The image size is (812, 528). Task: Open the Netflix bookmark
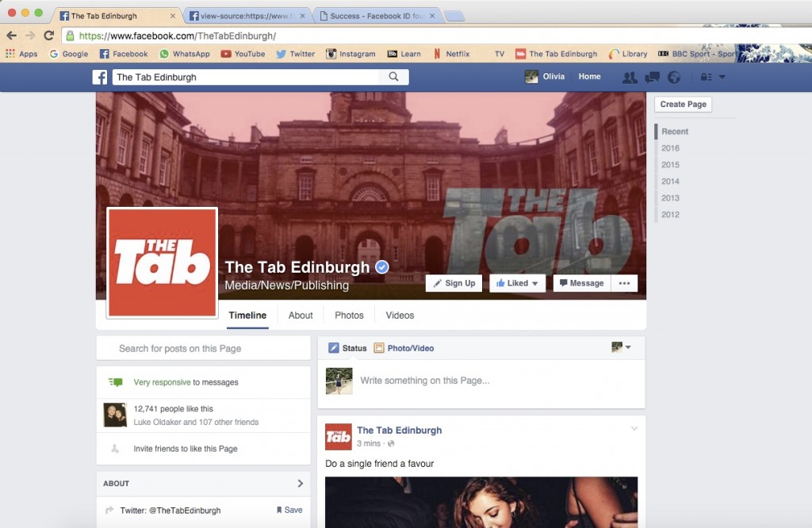click(451, 53)
